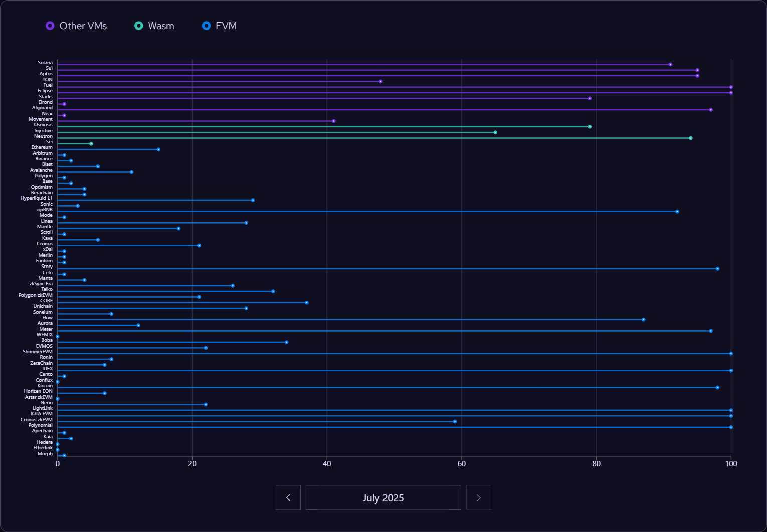Screen dimensions: 767x532
Task: Click the Taiko axis label
Action: pyautogui.click(x=47, y=289)
